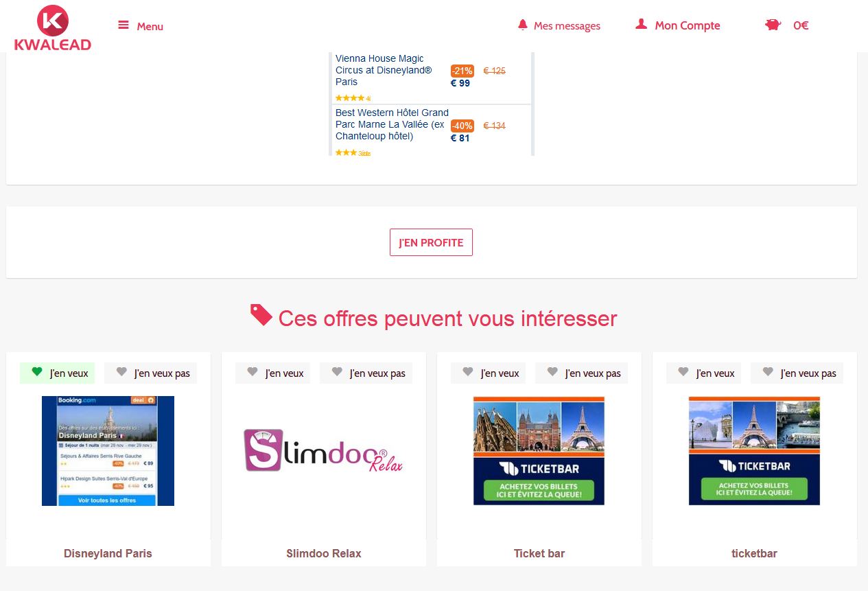The height and width of the screenshot is (591, 868).
Task: Click the € 81 price
Action: (x=460, y=138)
